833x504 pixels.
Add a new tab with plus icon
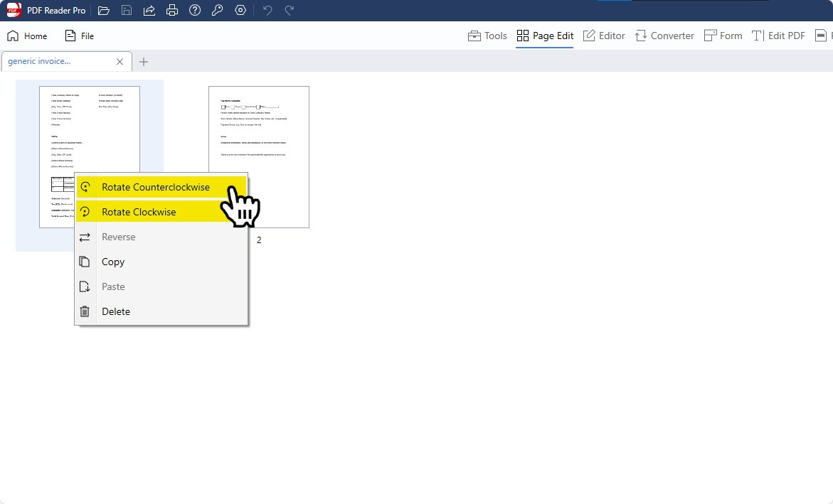[x=144, y=62]
